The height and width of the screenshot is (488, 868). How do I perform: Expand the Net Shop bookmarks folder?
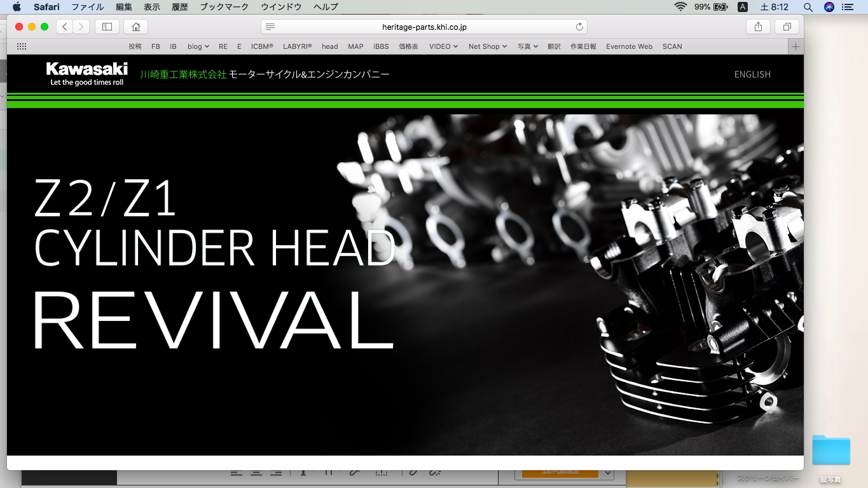pos(488,46)
